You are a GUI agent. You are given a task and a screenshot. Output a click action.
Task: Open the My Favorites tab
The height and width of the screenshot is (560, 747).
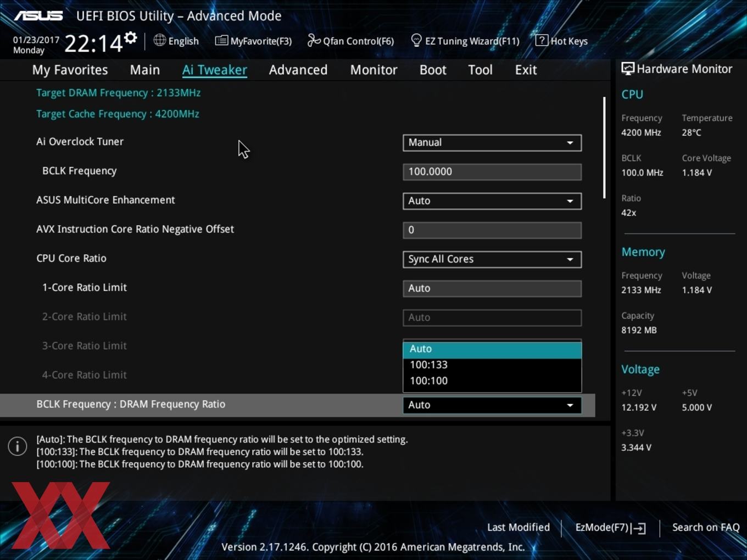tap(70, 70)
